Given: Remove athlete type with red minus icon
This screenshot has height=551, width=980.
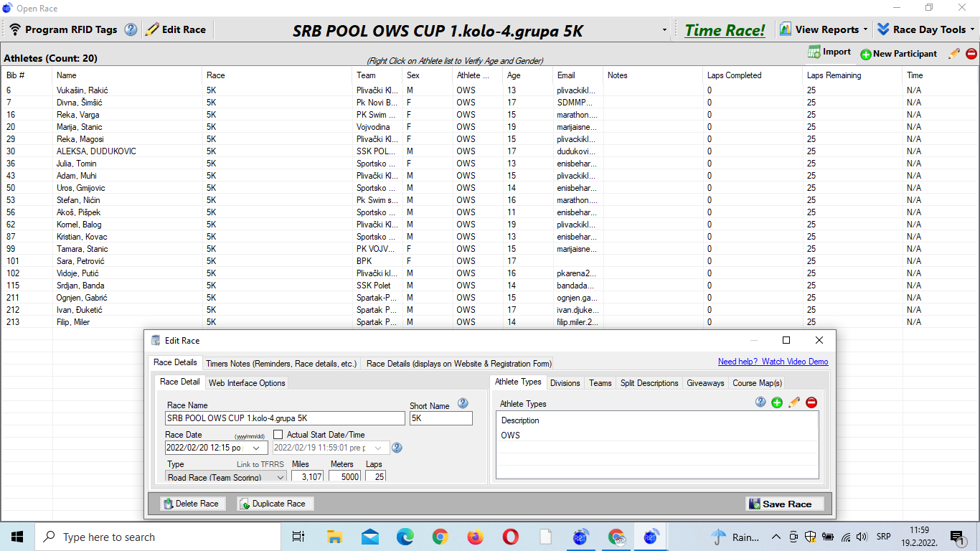Looking at the screenshot, I should click(811, 403).
